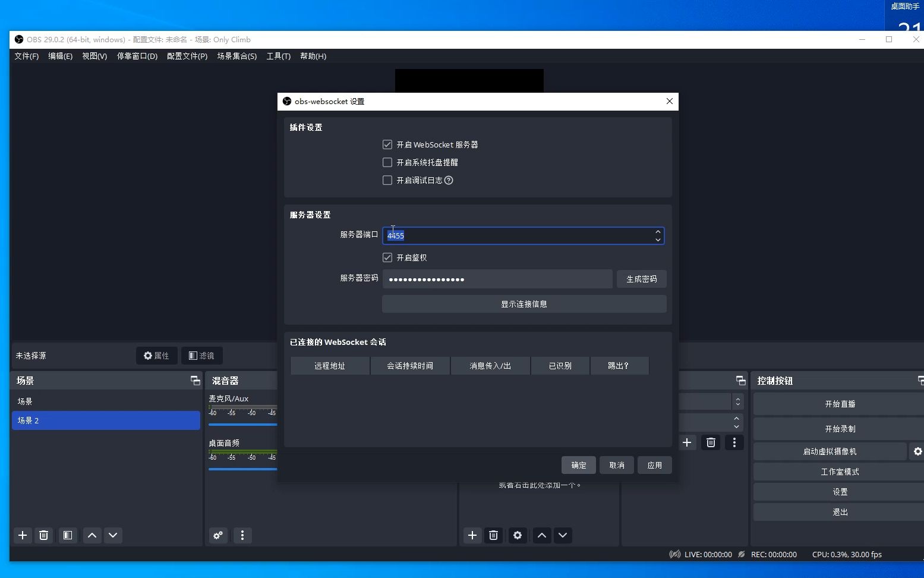Viewport: 924px width, 578px height.
Task: Decrease server port with down stepper
Action: click(x=658, y=240)
